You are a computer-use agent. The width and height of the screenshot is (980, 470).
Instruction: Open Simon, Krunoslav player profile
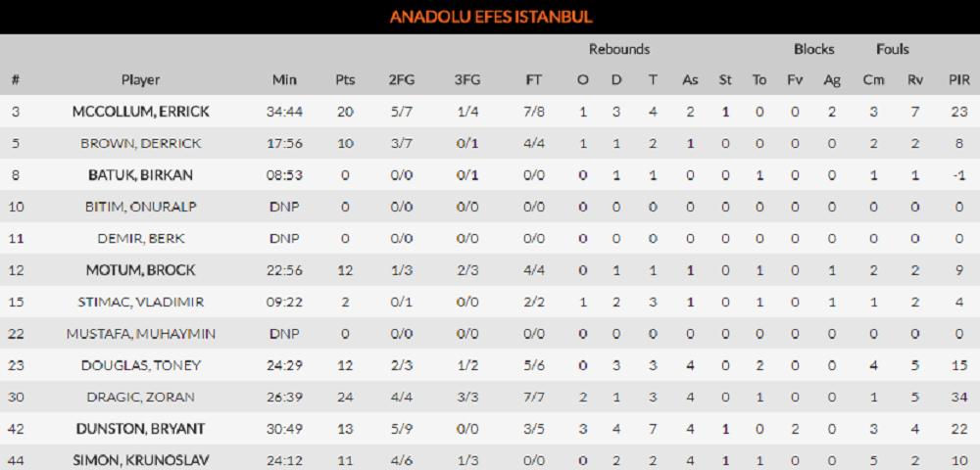pos(140,460)
